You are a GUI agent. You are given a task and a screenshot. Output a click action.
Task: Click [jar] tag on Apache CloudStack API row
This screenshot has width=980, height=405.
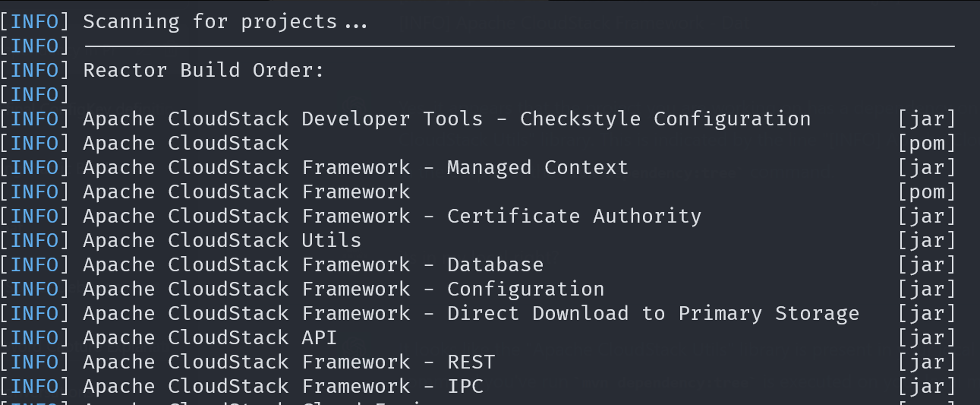pos(926,337)
